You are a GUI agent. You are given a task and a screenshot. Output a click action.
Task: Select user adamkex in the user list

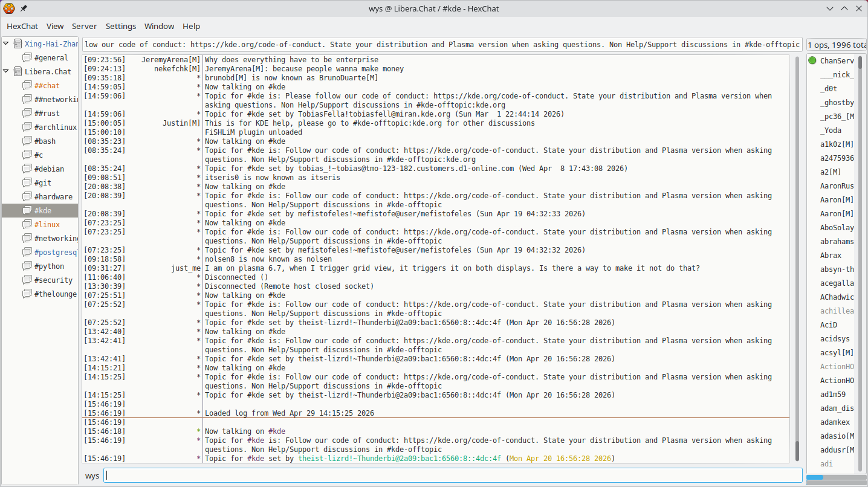pos(835,422)
